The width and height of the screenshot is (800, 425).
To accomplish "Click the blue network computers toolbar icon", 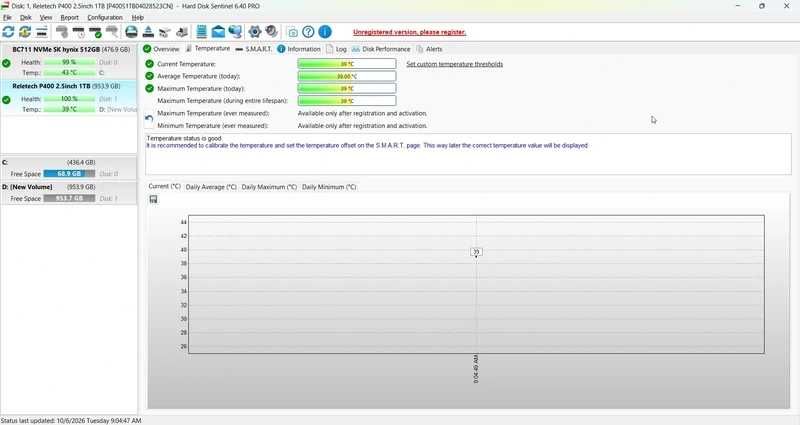I will click(235, 32).
